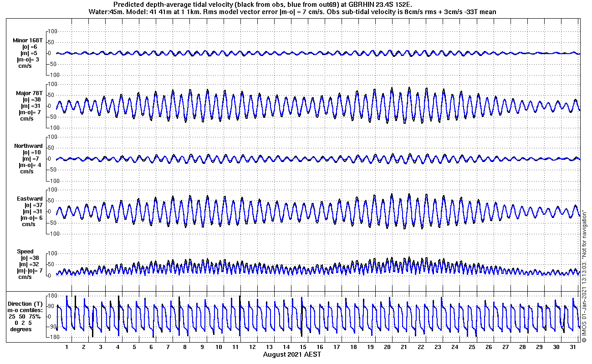592x364 pixels.
Task: Click day '5' on the date axis
Action: click(x=134, y=347)
